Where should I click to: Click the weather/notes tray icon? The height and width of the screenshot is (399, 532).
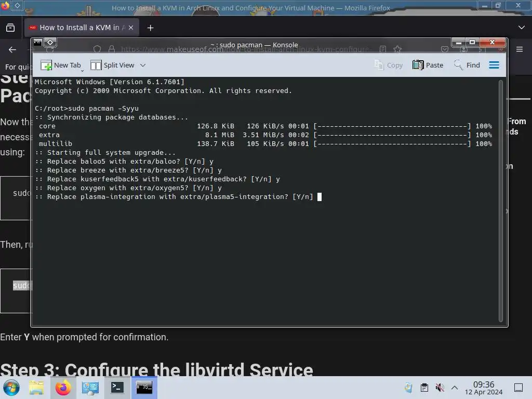408,388
